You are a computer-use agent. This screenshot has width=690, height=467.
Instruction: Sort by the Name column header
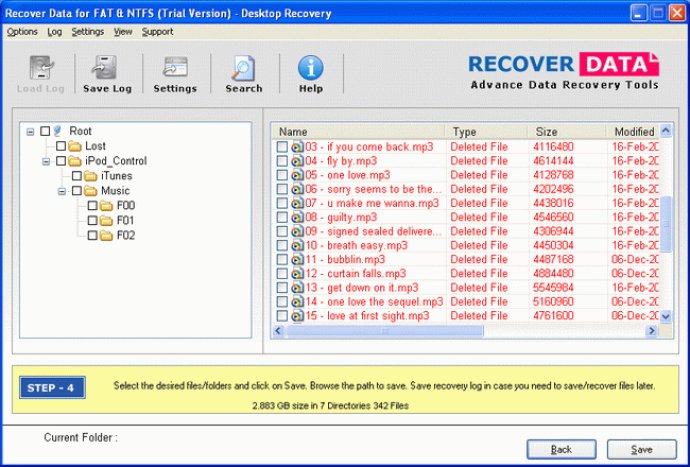click(358, 132)
